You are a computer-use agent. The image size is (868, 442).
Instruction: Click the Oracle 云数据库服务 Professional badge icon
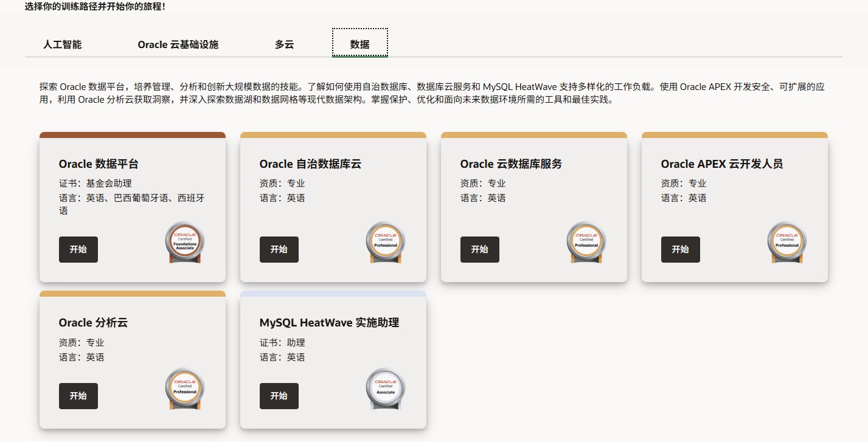tap(586, 243)
